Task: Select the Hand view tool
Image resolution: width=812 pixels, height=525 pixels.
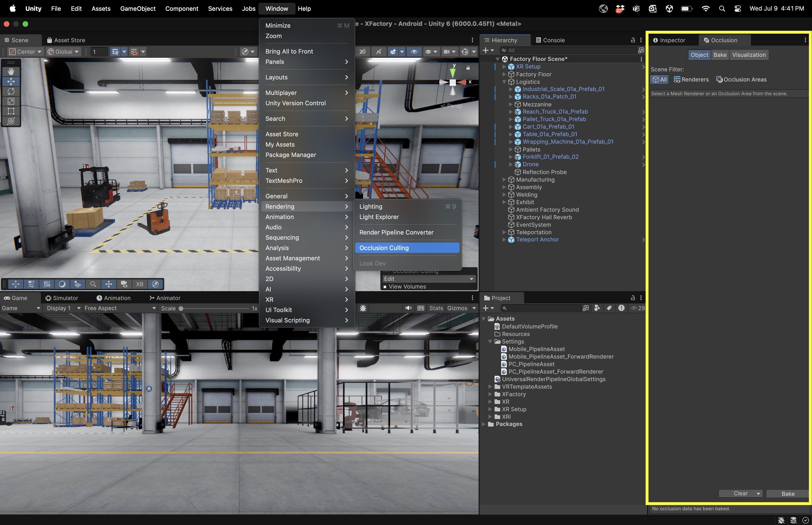Action: 11,71
